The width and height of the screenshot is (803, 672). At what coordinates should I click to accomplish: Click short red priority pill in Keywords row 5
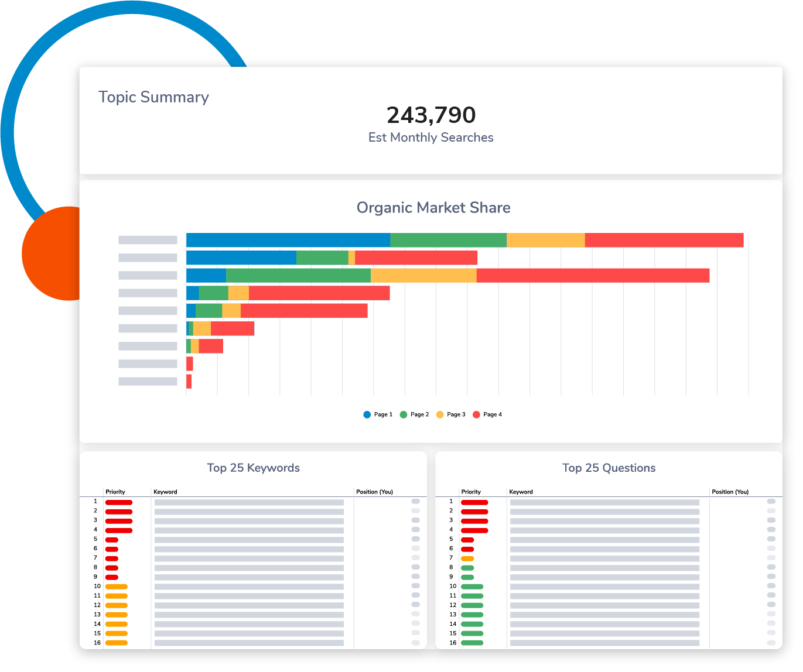[112, 540]
